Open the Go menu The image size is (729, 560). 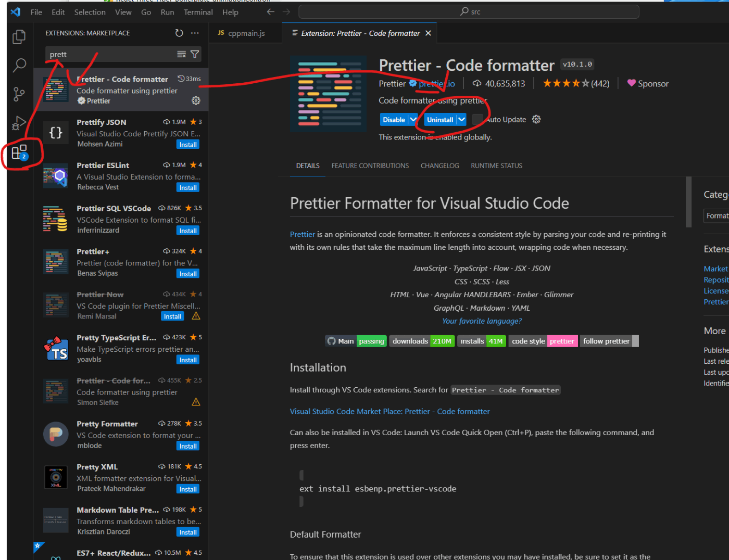pos(146,12)
